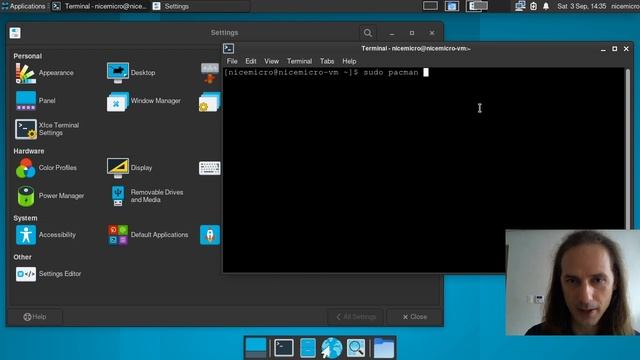Switch to Terminal in taskbar
This screenshot has width=640, height=360.
click(x=100, y=6)
